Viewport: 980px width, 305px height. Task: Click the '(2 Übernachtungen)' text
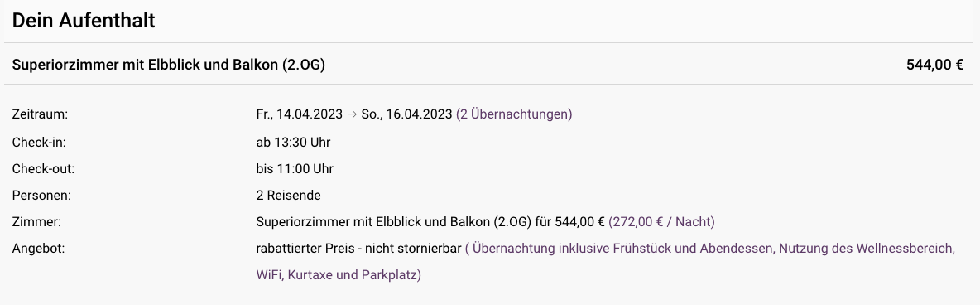click(x=514, y=114)
